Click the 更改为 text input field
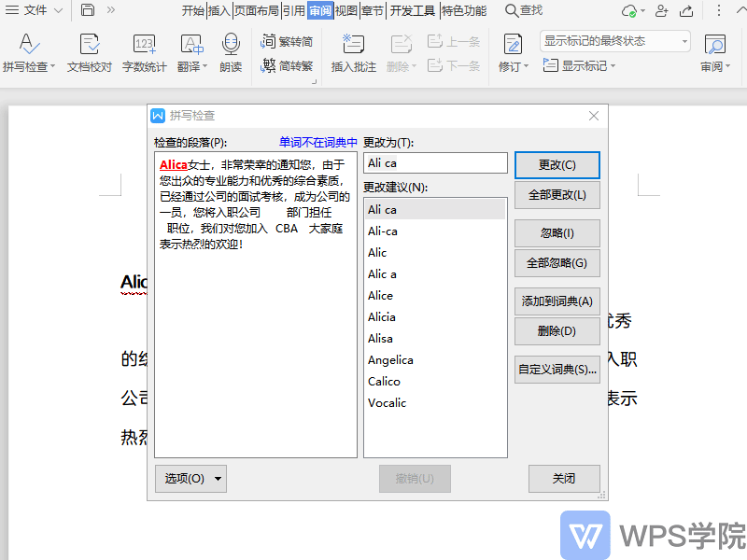Viewport: 747px width, 560px height. 435,162
